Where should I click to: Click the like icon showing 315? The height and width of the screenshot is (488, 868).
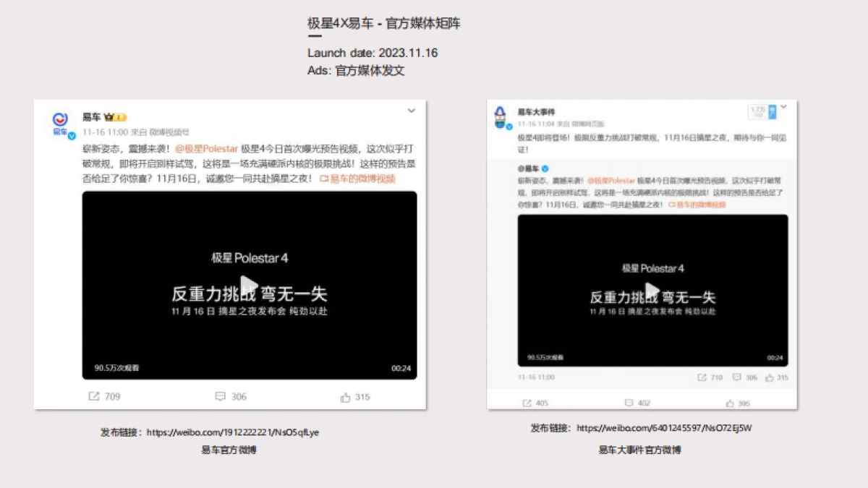pos(346,396)
